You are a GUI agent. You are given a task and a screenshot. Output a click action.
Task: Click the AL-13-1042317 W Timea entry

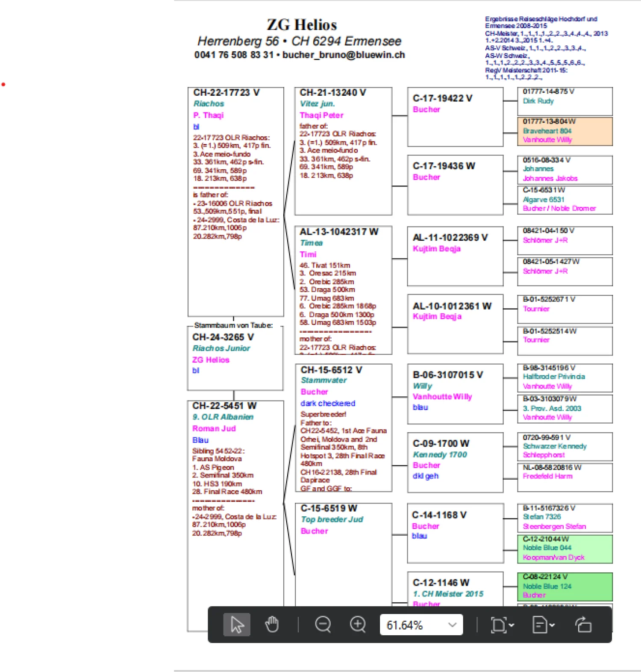338,232
